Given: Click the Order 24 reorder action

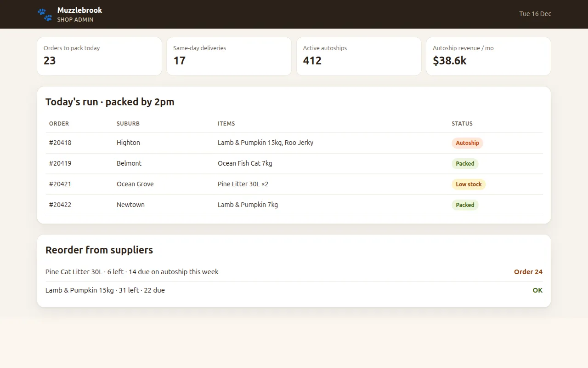Looking at the screenshot, I should point(528,272).
